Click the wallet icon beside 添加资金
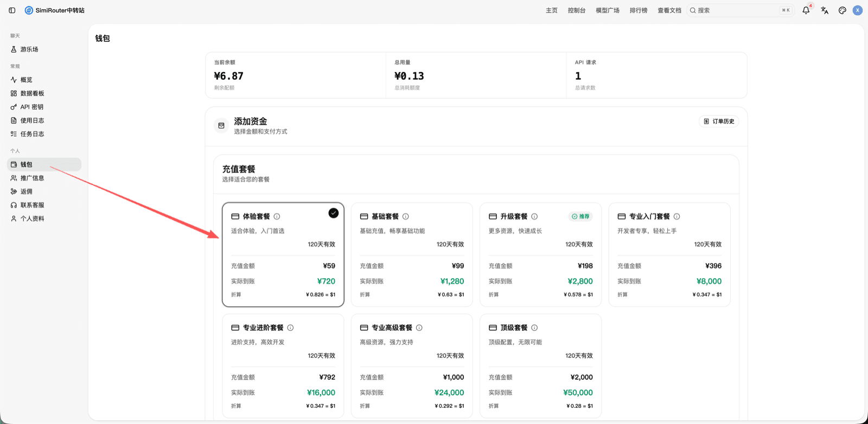Image resolution: width=868 pixels, height=424 pixels. (221, 126)
